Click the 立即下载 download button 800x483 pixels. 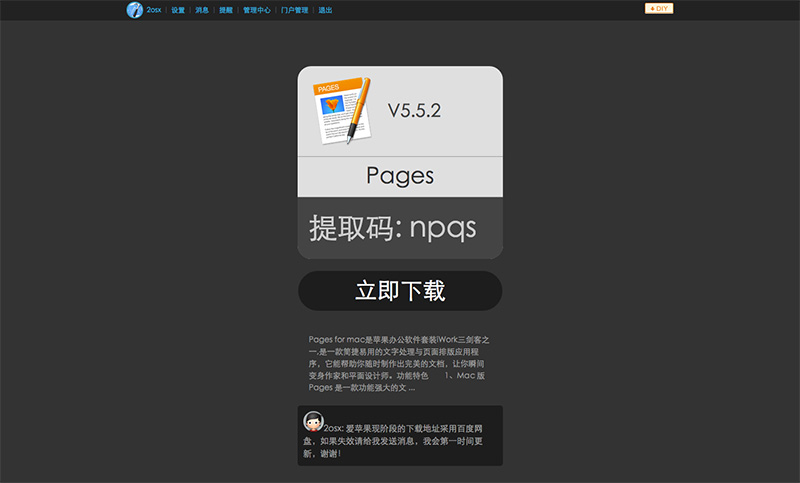400,291
